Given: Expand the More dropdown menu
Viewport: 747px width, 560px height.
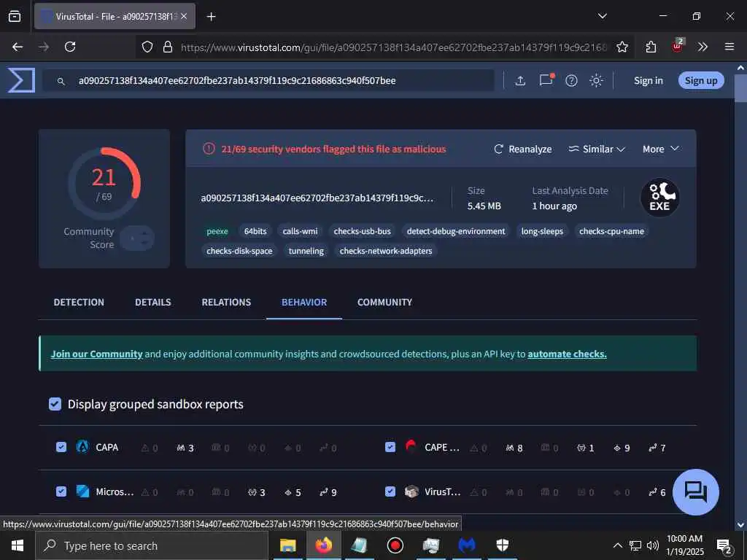Looking at the screenshot, I should click(661, 149).
